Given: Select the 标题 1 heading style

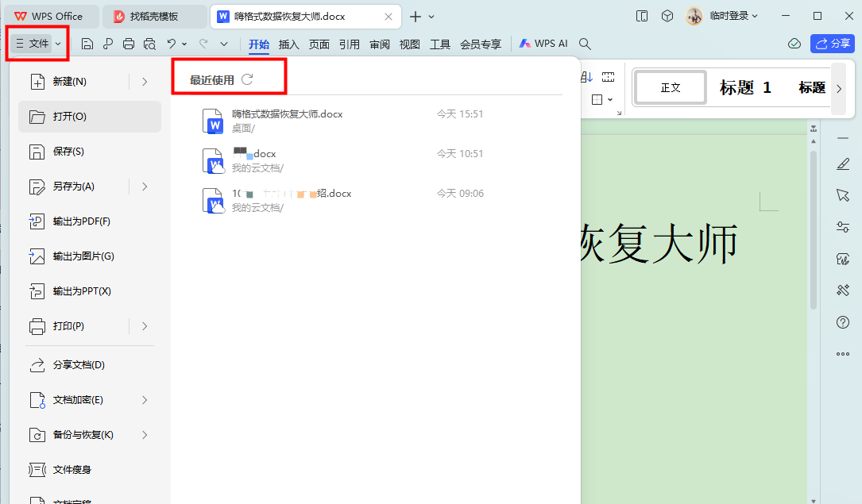Looking at the screenshot, I should coord(745,88).
